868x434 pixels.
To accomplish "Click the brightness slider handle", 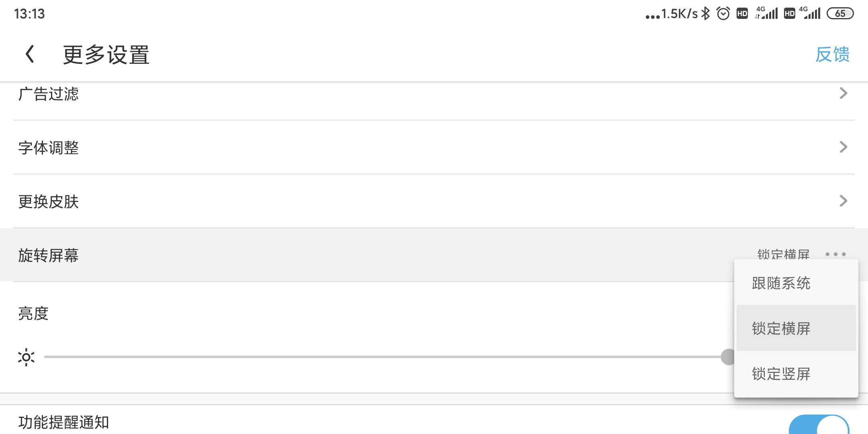I will tap(728, 357).
